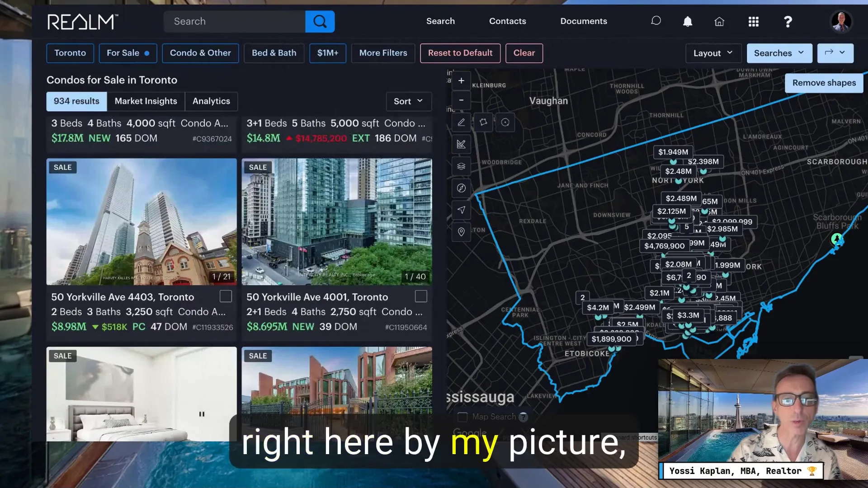
Task: Click the $2.125M map price marker
Action: (671, 211)
